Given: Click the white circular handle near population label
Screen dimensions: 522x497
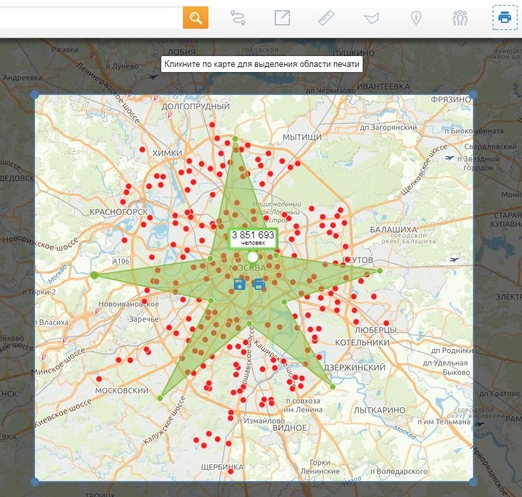Looking at the screenshot, I should (253, 257).
